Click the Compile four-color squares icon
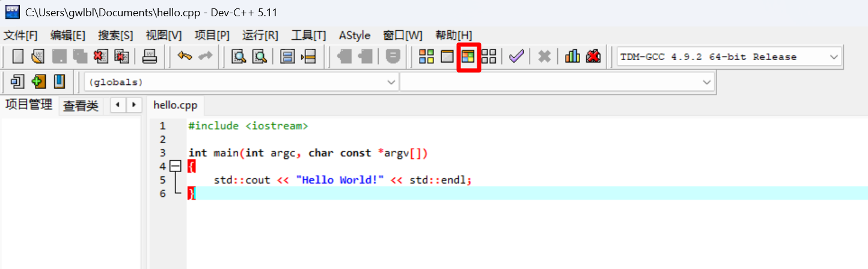Screen dimensions: 868x269 pos(426,57)
